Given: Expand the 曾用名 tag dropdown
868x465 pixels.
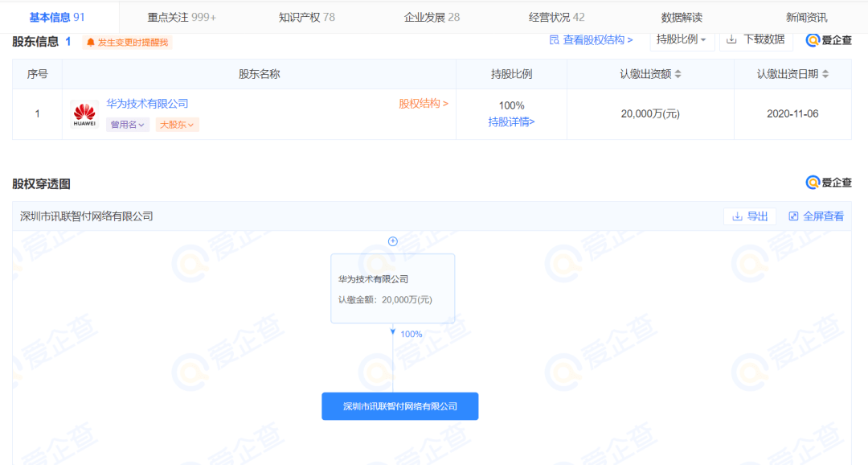Looking at the screenshot, I should point(128,125).
